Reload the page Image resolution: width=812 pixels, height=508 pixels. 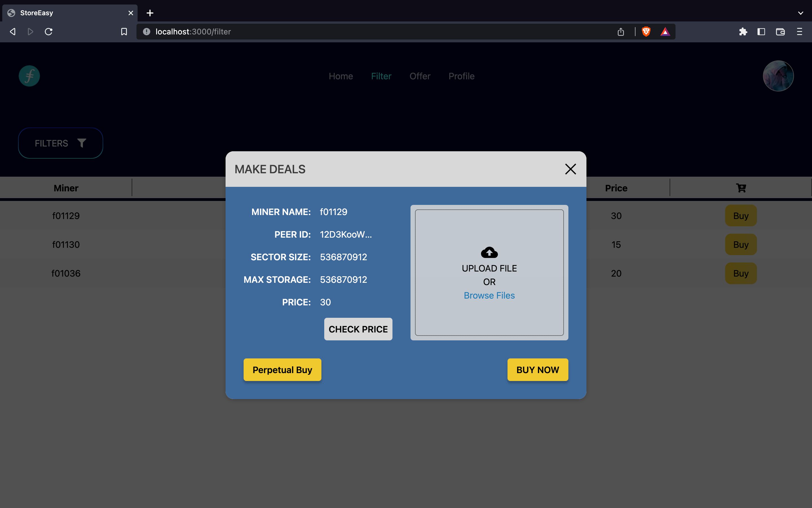point(49,32)
